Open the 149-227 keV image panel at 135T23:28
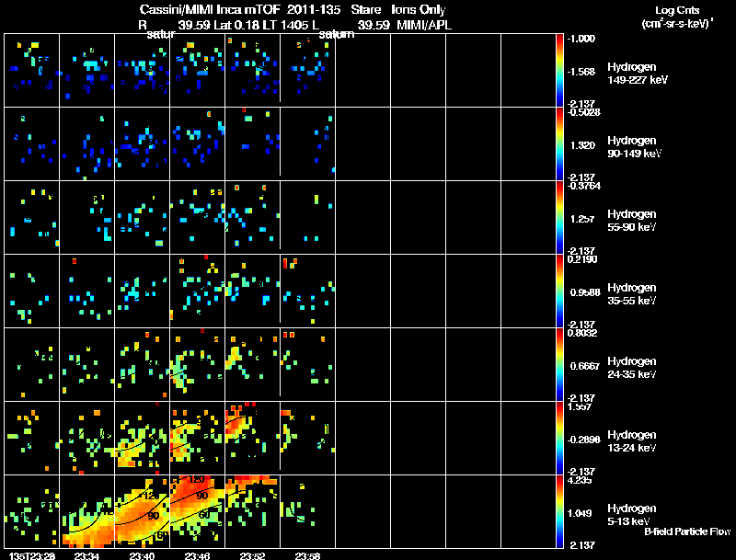Image resolution: width=736 pixels, height=560 pixels. (x=31, y=70)
